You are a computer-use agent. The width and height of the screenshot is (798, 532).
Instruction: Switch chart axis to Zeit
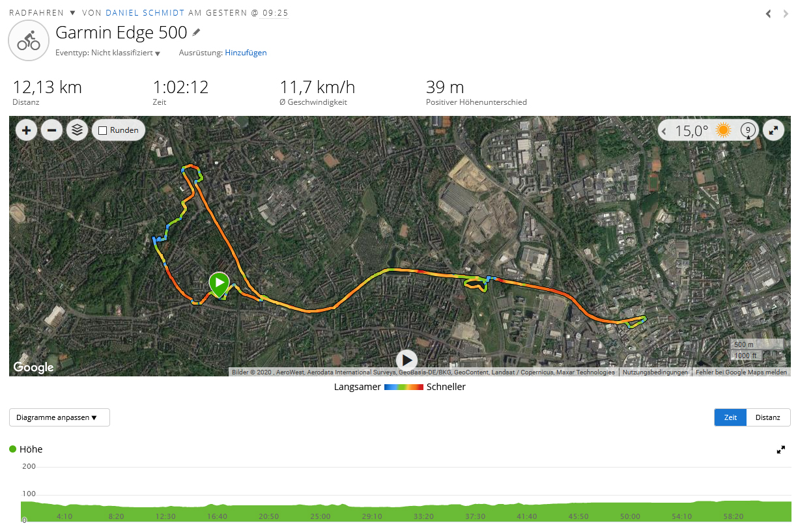(x=730, y=417)
